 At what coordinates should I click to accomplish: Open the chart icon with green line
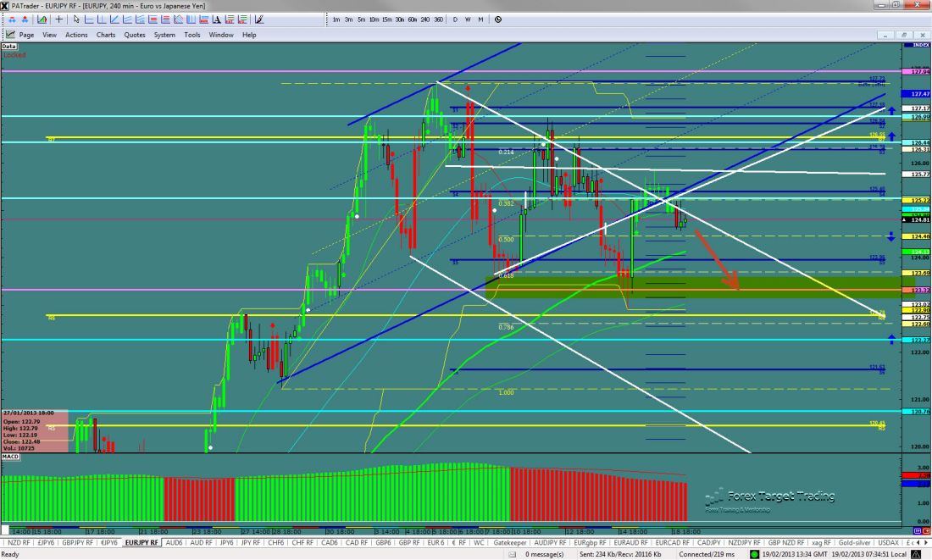[x=42, y=19]
